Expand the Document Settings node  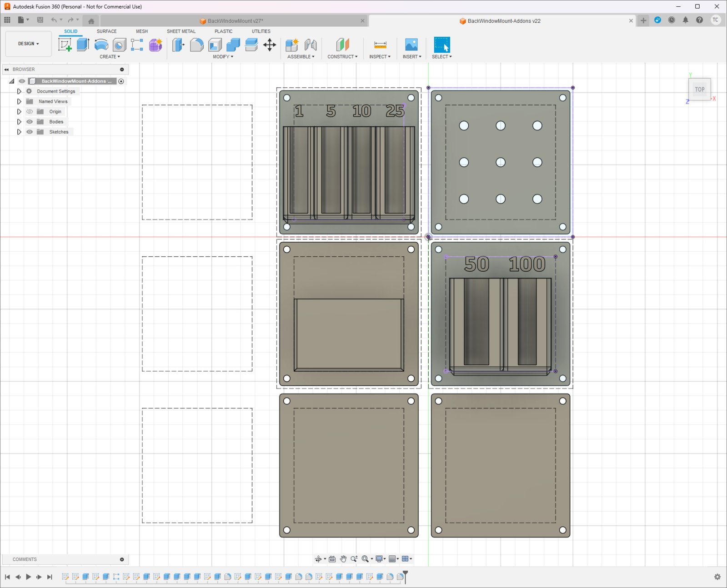pos(19,91)
